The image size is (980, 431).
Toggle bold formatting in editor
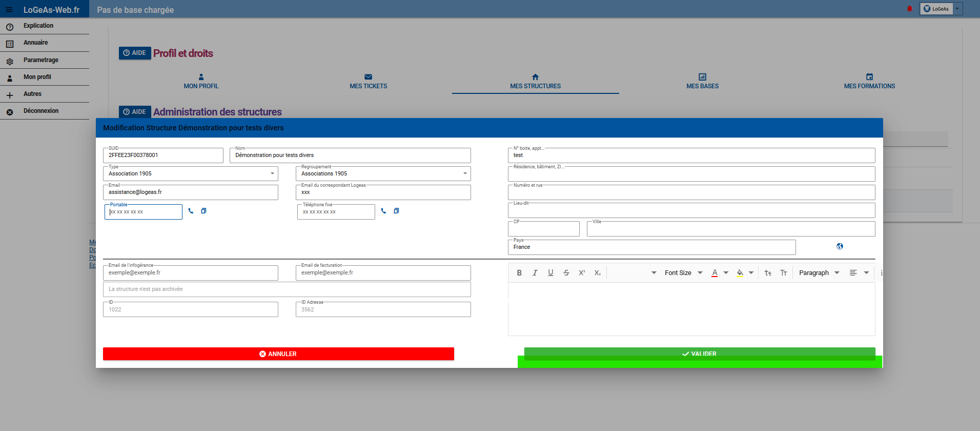click(x=519, y=273)
